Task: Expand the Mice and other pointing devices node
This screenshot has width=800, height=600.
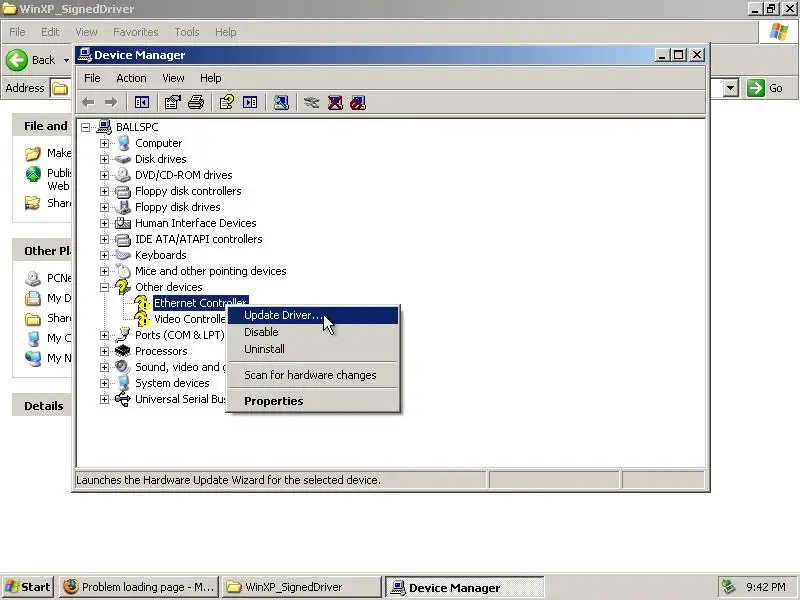Action: (x=105, y=271)
